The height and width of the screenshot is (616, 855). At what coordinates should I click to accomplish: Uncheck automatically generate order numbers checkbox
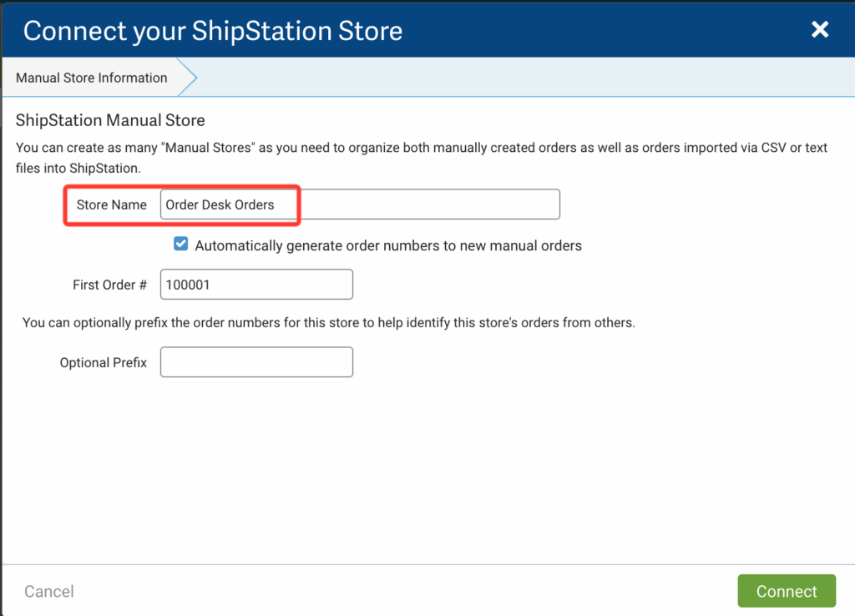(x=181, y=245)
